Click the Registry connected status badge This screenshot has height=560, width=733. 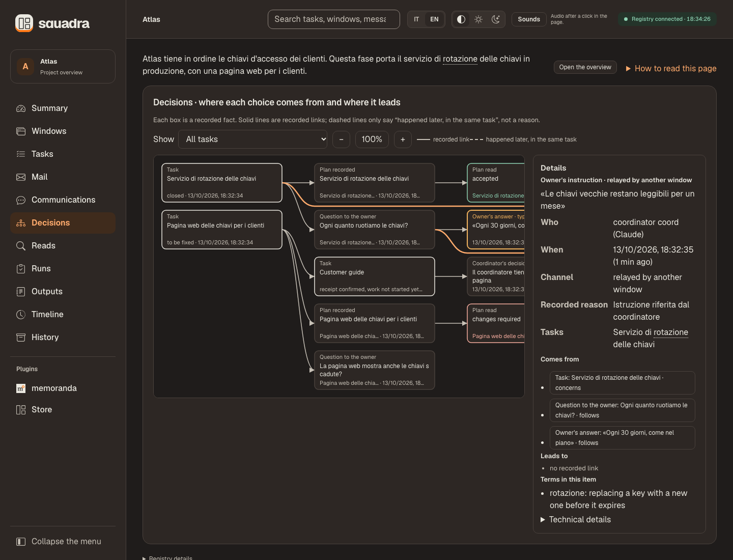point(667,19)
